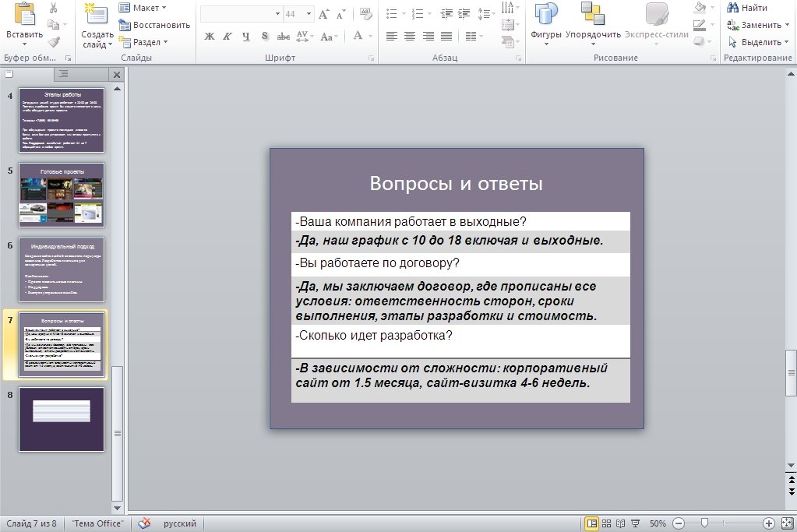Screen dimensions: 797x532
Task: Toggle Underline (Ч) formatting
Action: pos(246,36)
